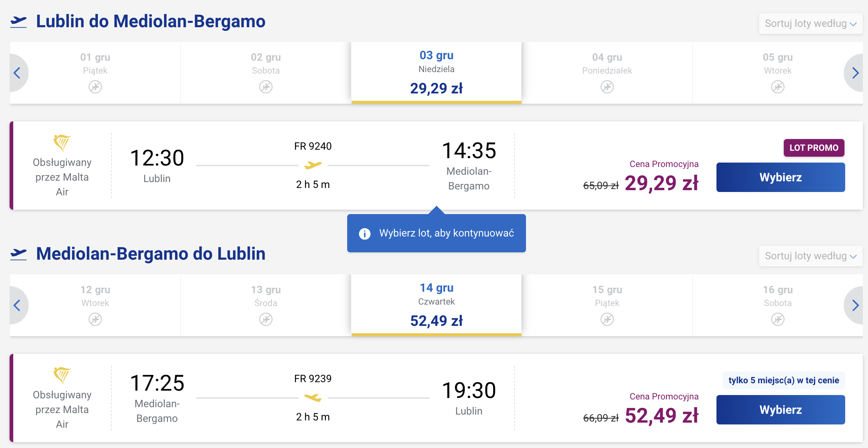Select the 03 gru Niedziela date tab
Image resolution: width=868 pixels, height=448 pixels.
click(437, 72)
